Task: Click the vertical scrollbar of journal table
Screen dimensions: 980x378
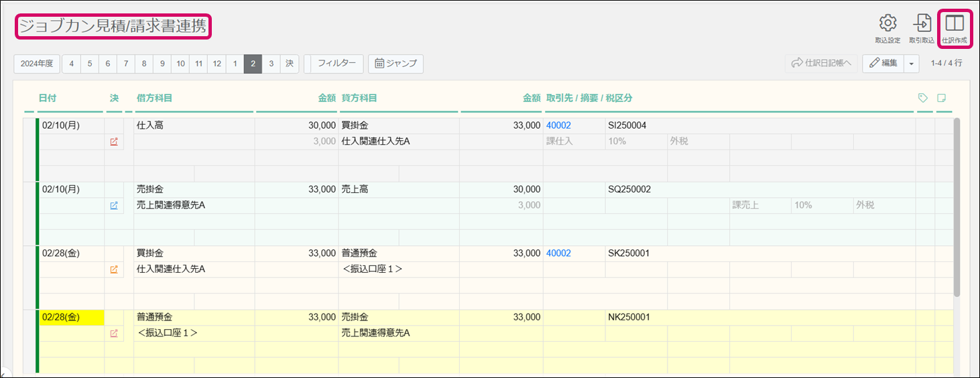Action: [x=957, y=208]
